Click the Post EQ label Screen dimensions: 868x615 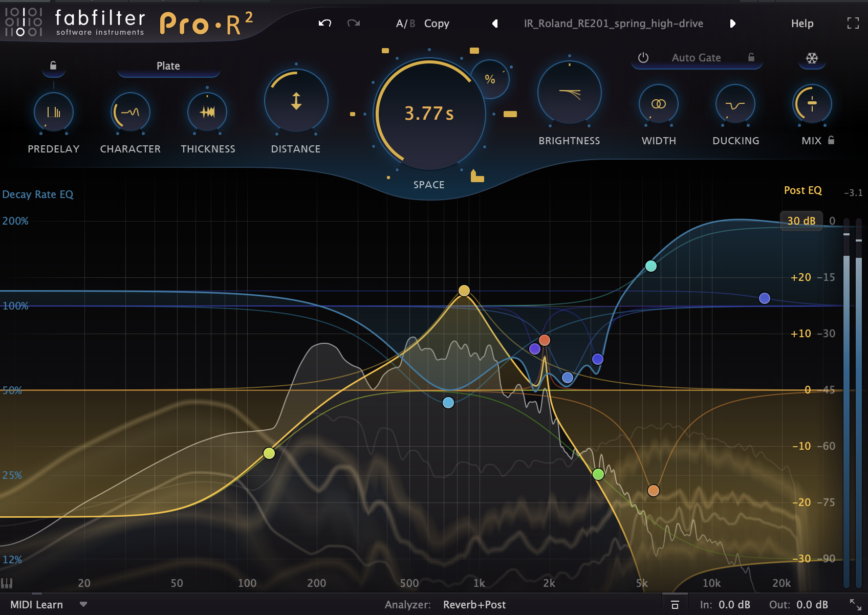click(x=802, y=190)
